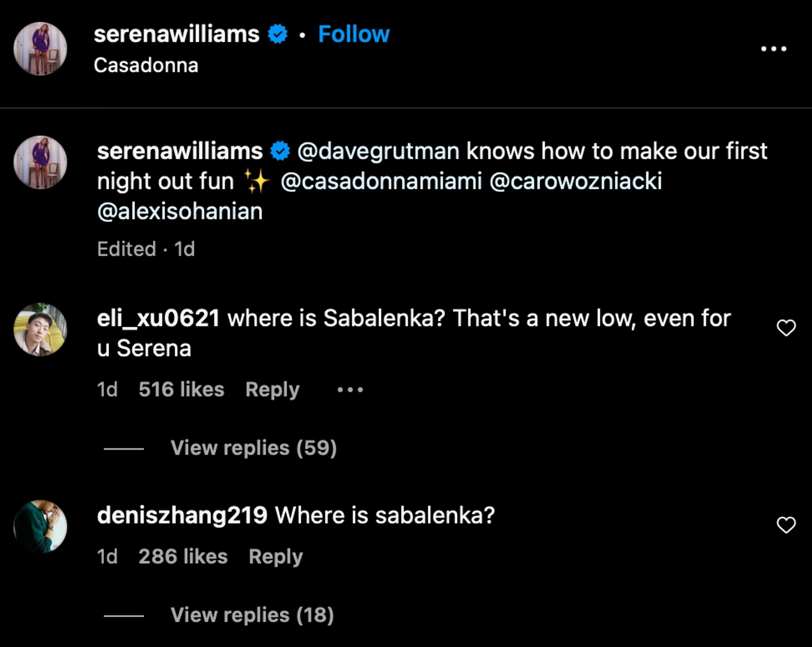Click the verified badge in post header
Viewport: 812px width, 647px height.
tap(278, 34)
